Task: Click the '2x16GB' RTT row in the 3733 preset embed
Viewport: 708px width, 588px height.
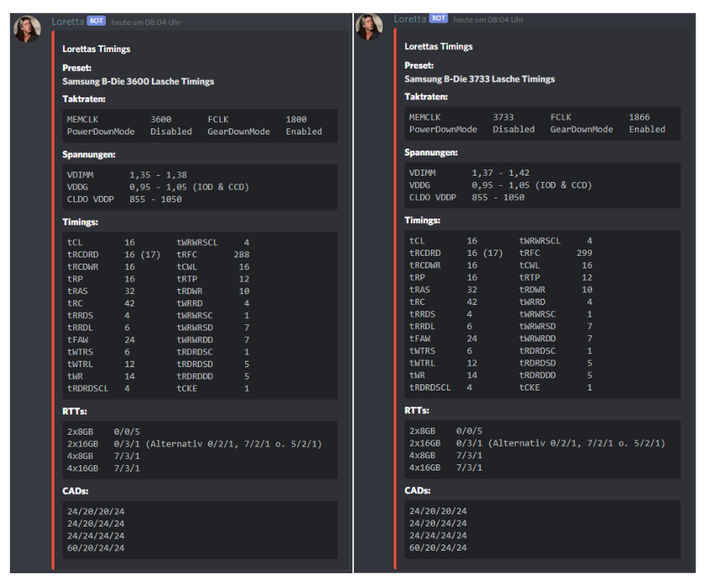Action: tap(538, 443)
